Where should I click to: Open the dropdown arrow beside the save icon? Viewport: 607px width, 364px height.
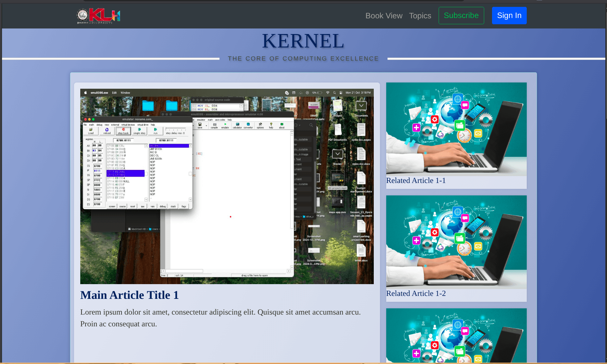point(206,125)
